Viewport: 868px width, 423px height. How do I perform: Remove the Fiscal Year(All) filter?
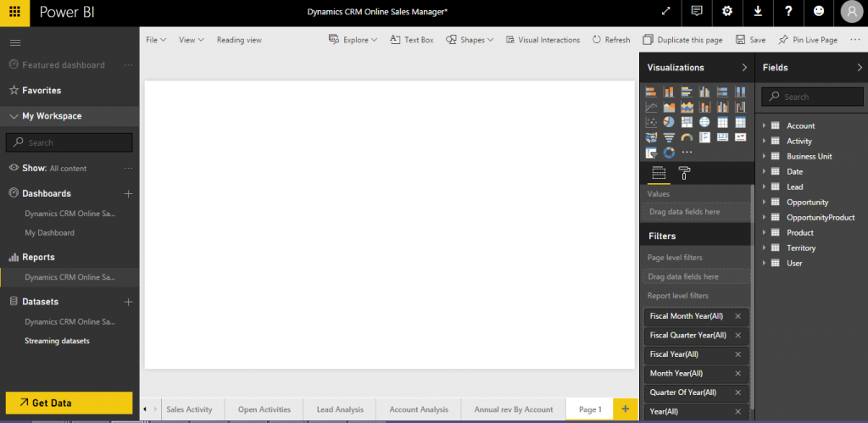[737, 354]
